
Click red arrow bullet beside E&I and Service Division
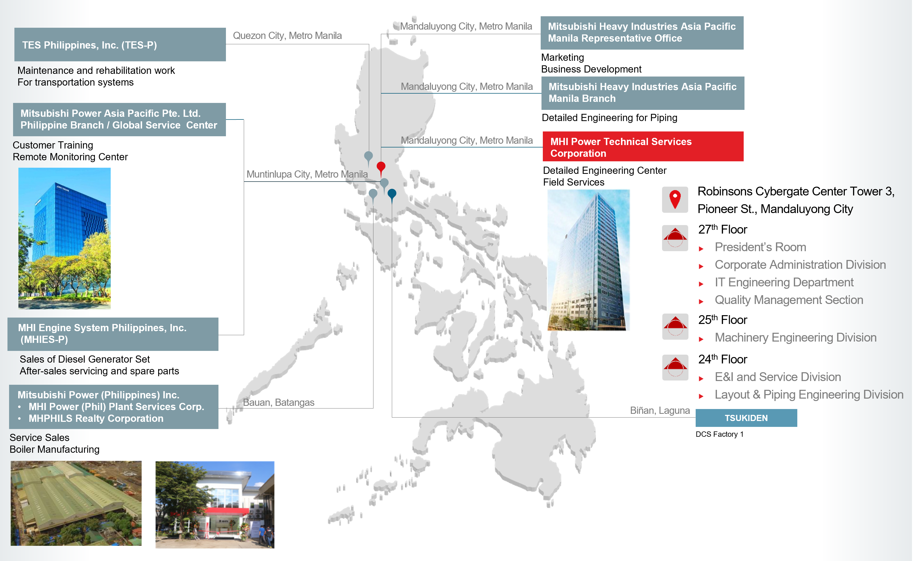tap(701, 379)
